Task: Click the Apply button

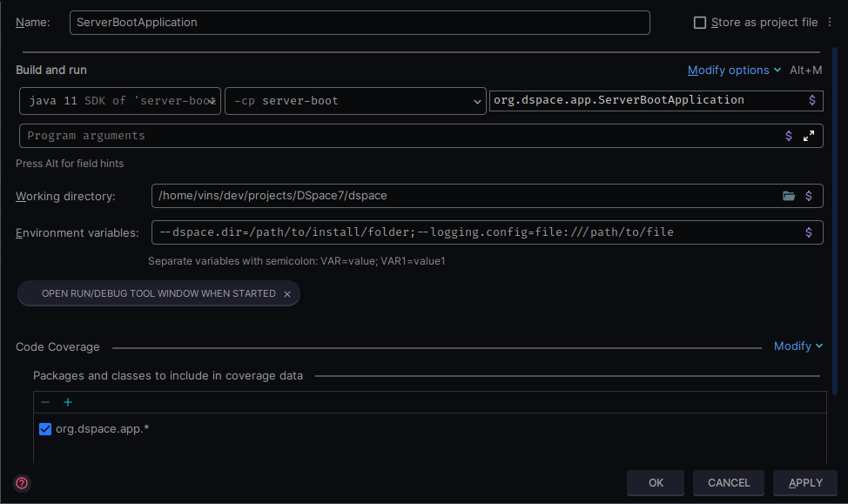Action: 805,483
